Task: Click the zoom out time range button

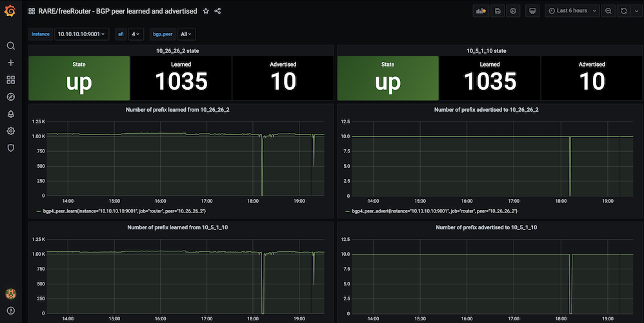Action: pos(609,11)
